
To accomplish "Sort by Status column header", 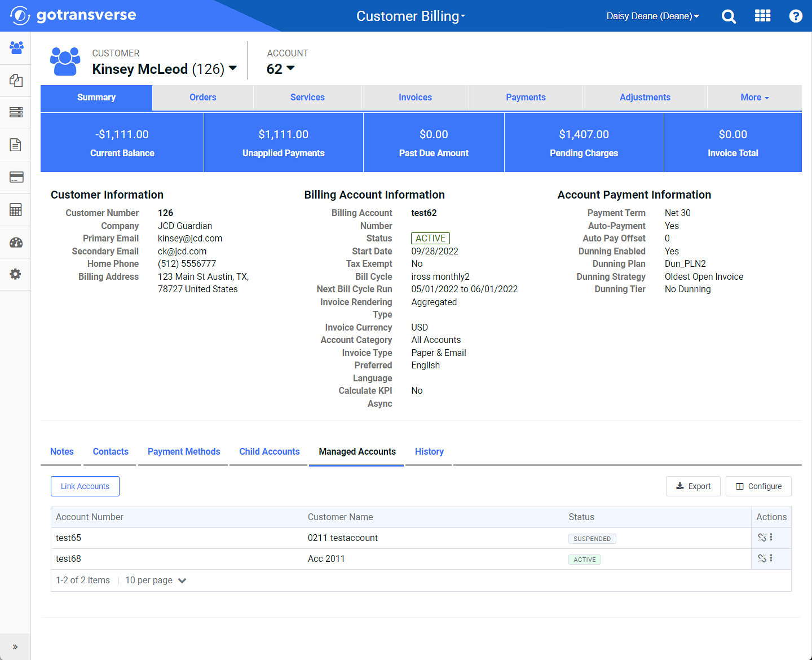I will point(581,517).
